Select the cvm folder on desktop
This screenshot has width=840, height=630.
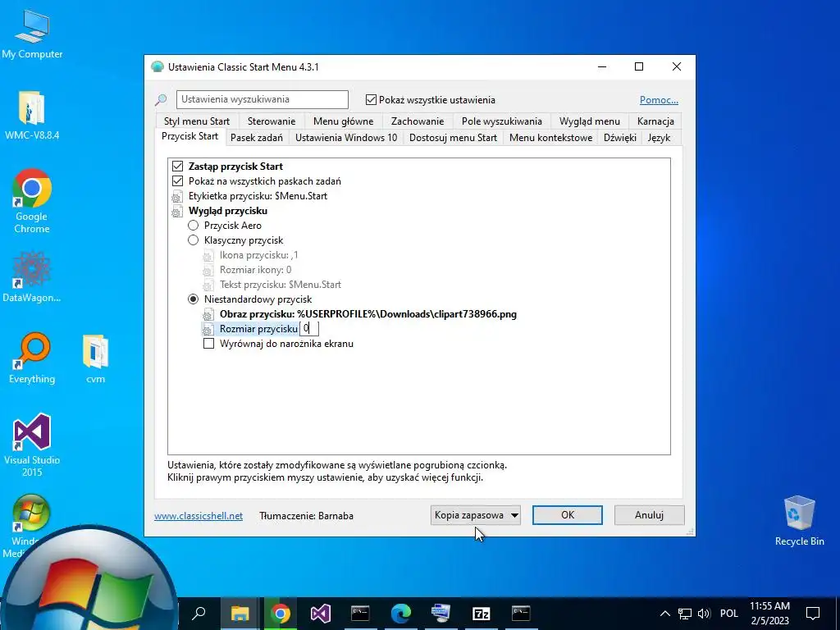(x=95, y=358)
